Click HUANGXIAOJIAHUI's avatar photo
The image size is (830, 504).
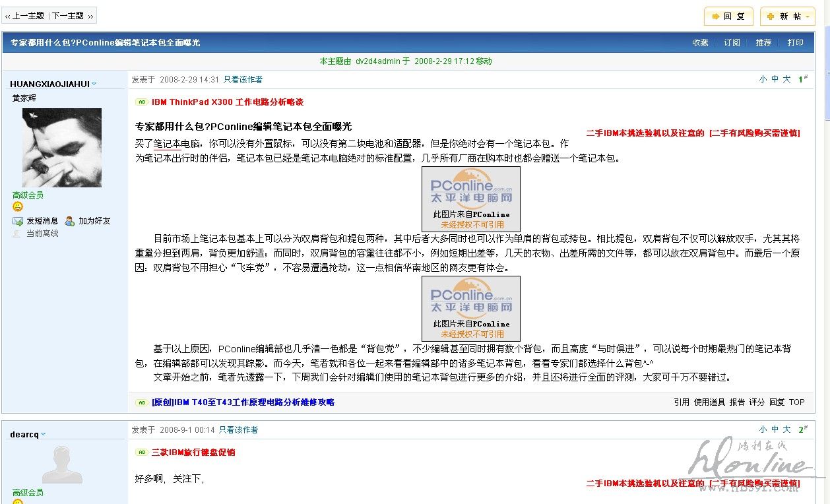tap(62, 148)
